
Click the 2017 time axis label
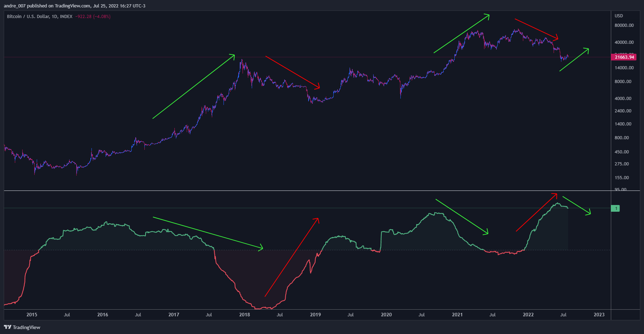coord(174,315)
